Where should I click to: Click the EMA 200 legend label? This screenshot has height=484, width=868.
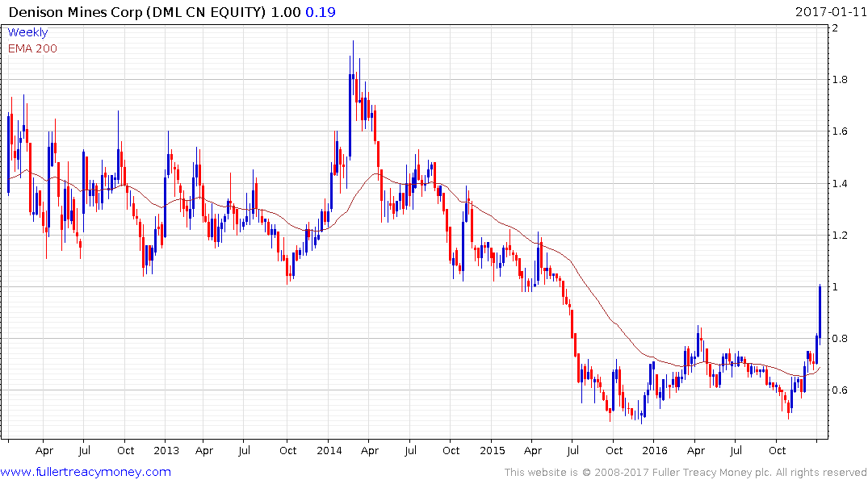tap(32, 48)
